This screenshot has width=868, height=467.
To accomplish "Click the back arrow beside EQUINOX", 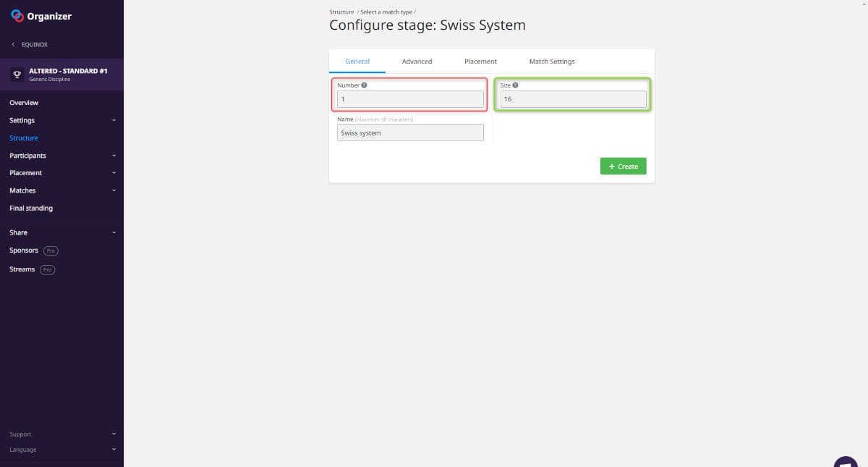I will 13,45.
